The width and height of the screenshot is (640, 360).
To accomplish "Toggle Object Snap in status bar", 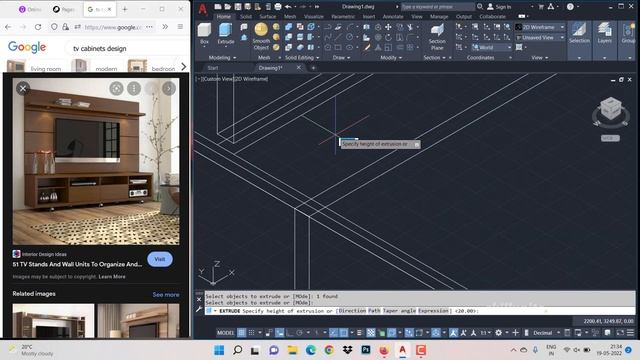I will (344, 333).
